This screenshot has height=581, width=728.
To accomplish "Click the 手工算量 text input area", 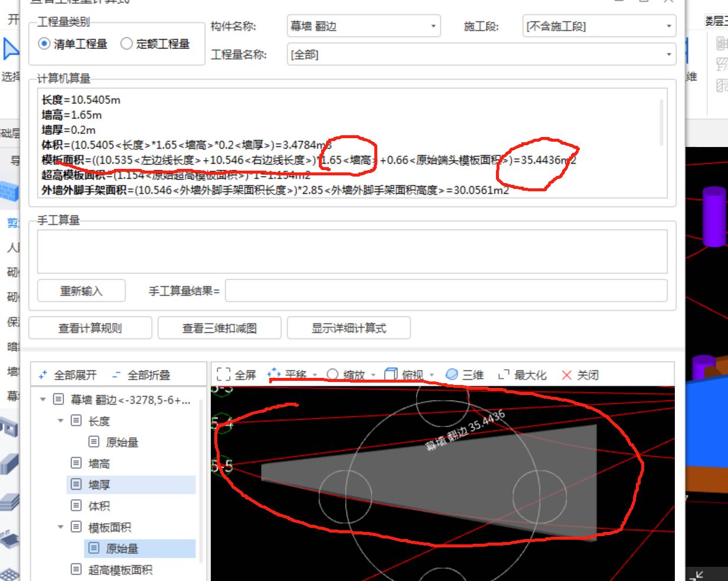I will point(352,251).
